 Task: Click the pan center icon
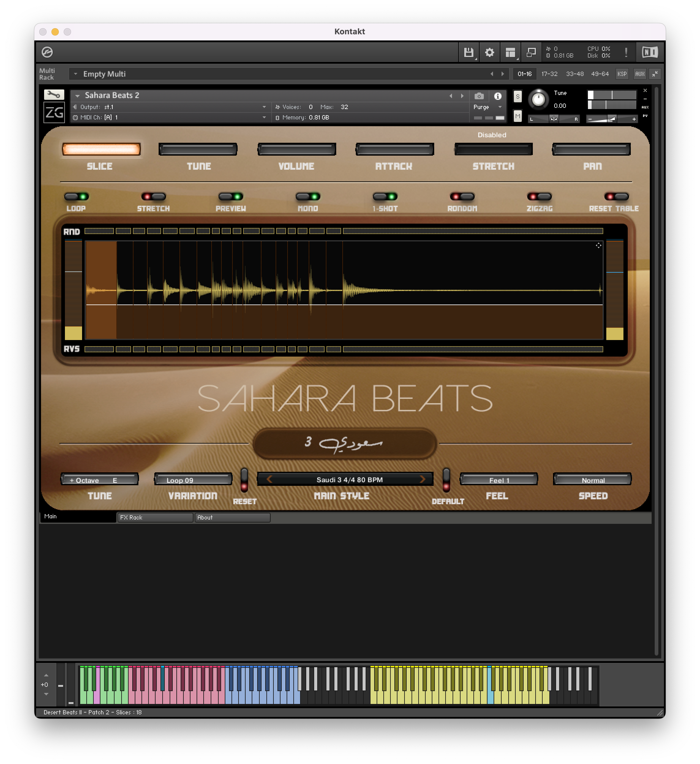coord(554,119)
